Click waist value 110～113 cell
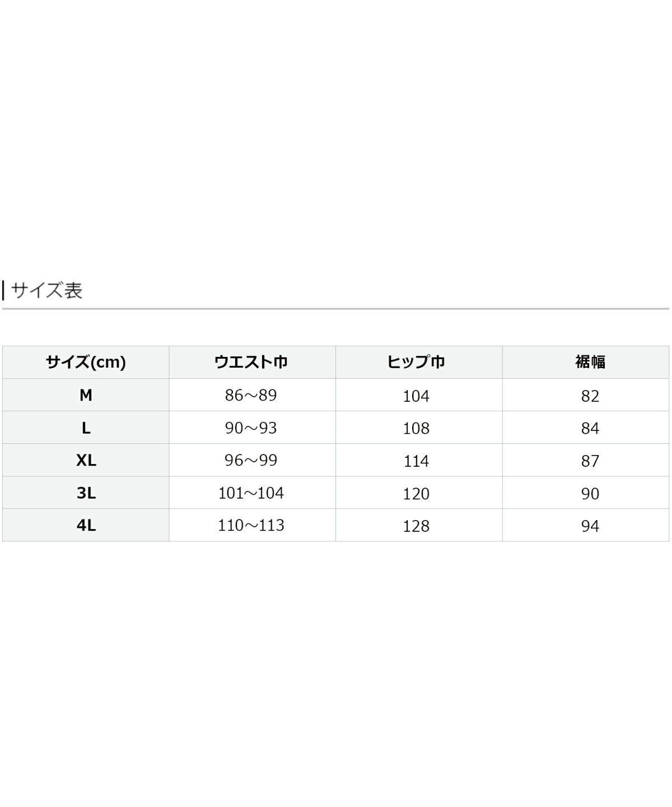672x807 pixels. click(251, 526)
